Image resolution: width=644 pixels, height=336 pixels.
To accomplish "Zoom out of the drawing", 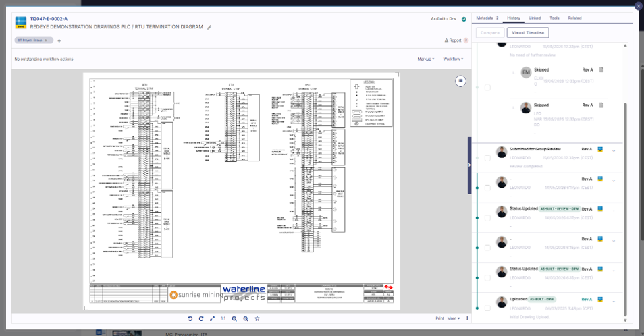I will point(246,318).
